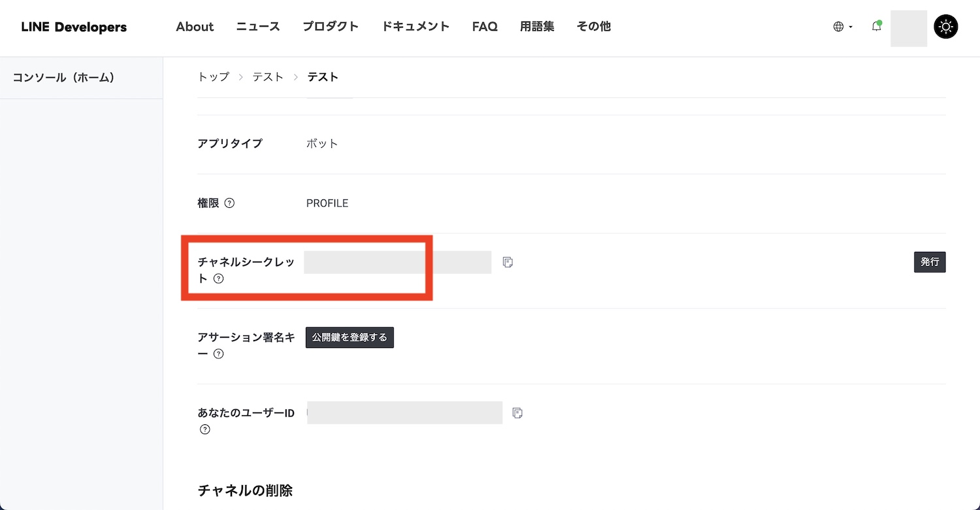Open コンソール（ホーム） in sidebar
Viewport: 980px width, 510px height.
pyautogui.click(x=64, y=77)
